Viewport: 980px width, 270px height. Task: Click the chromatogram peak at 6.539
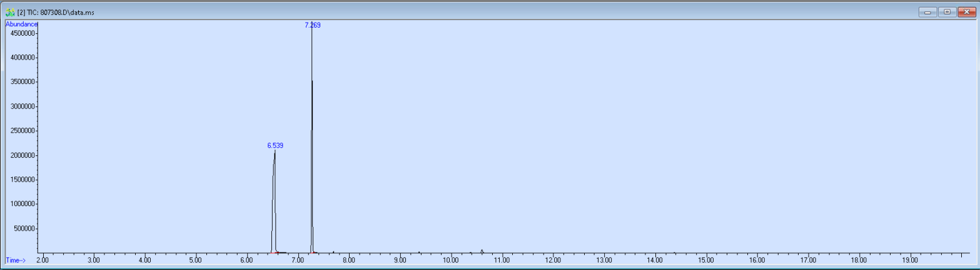tap(274, 202)
